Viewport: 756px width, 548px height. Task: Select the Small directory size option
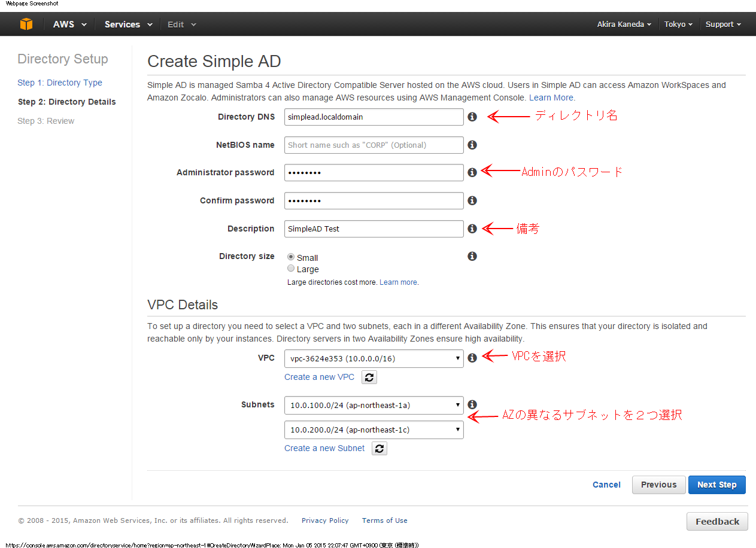[x=291, y=257]
